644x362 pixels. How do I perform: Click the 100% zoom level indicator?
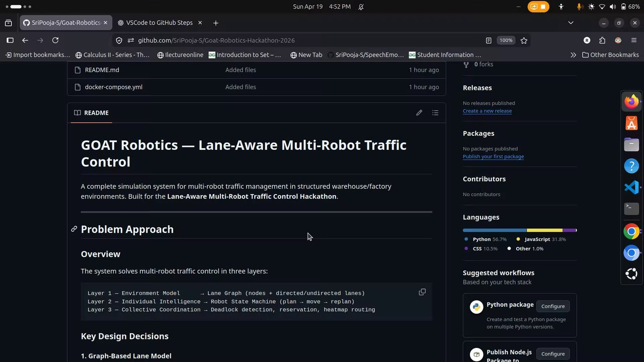coord(506,40)
